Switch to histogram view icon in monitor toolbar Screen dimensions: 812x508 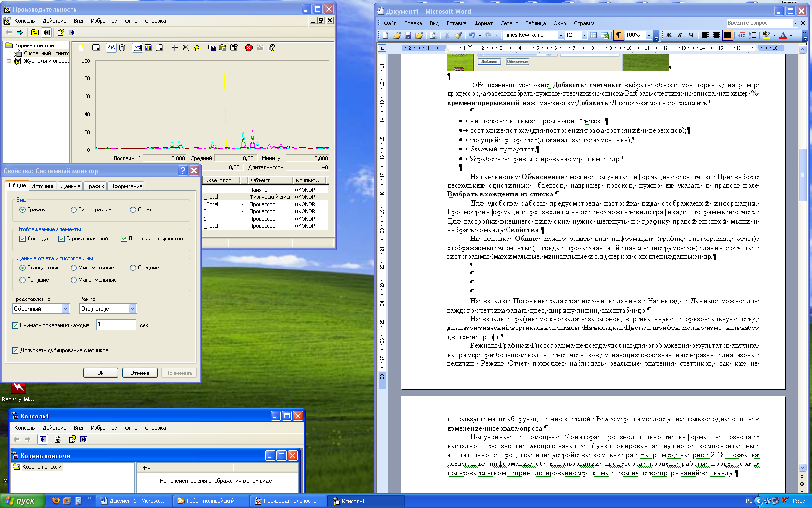click(148, 47)
